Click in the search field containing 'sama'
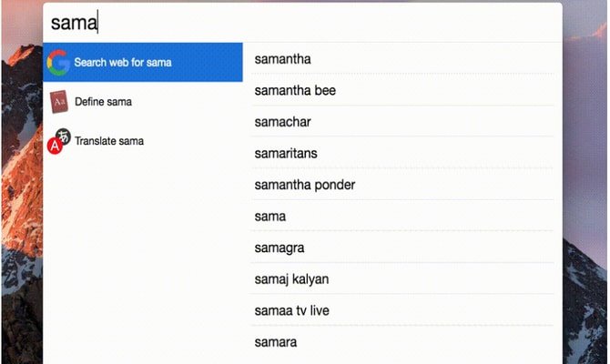Screen dimensions: 610x364 302,23
